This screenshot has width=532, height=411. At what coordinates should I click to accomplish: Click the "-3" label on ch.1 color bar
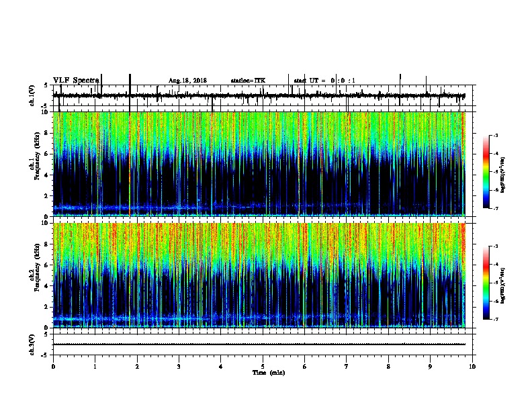(x=495, y=136)
